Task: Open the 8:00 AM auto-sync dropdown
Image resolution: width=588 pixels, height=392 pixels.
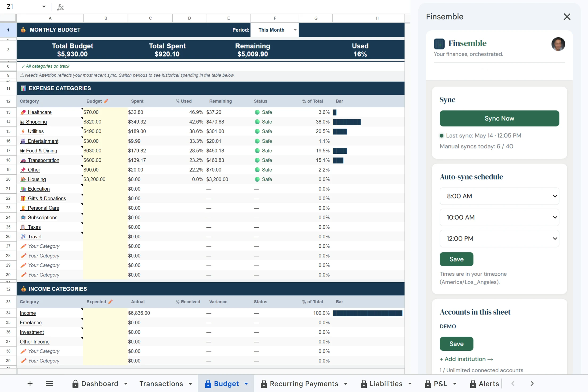Action: (x=499, y=196)
